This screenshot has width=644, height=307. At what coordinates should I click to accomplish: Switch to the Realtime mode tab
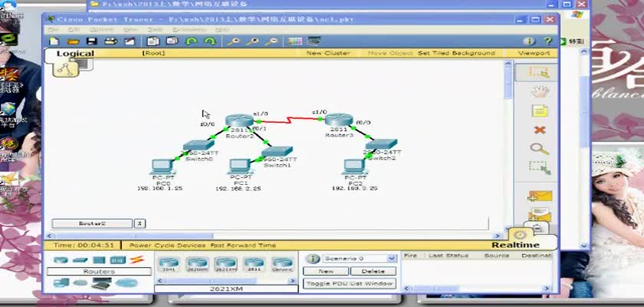(515, 245)
